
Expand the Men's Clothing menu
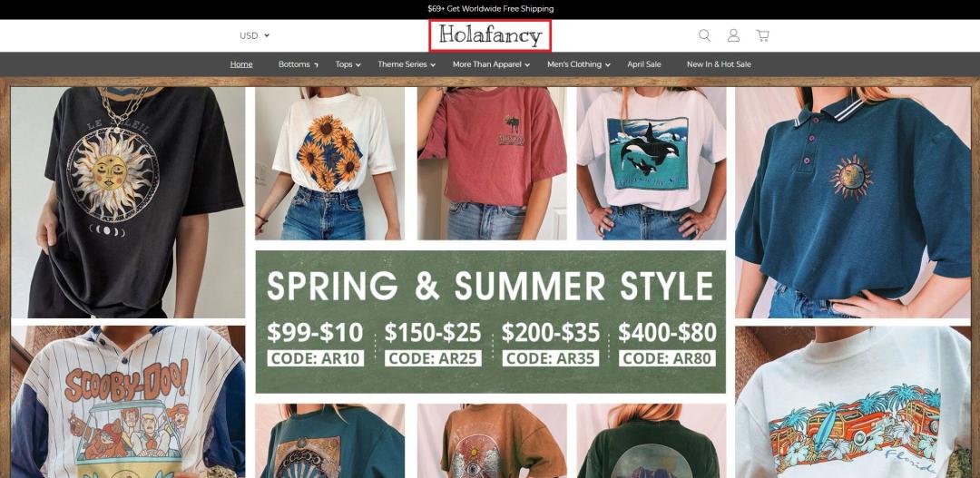point(578,64)
